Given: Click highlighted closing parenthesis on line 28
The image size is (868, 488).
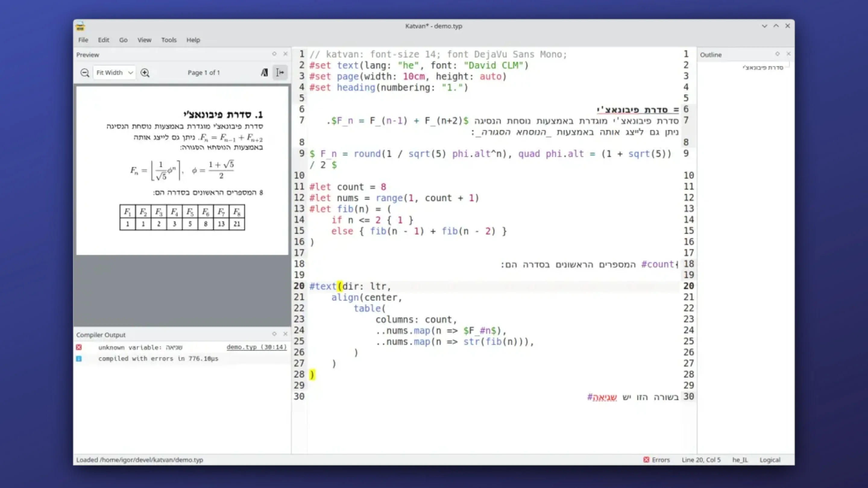Looking at the screenshot, I should (312, 374).
